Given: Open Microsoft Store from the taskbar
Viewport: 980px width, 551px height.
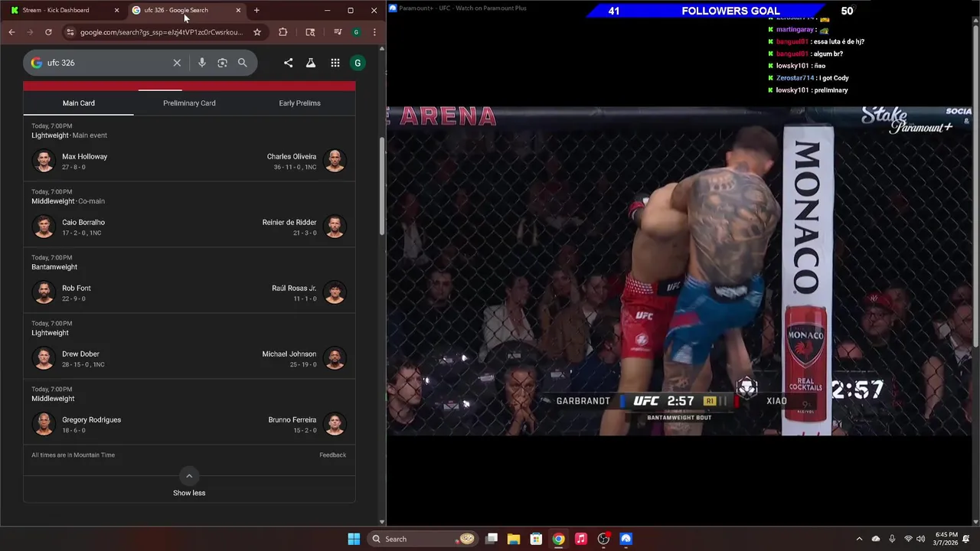Looking at the screenshot, I should tap(536, 539).
